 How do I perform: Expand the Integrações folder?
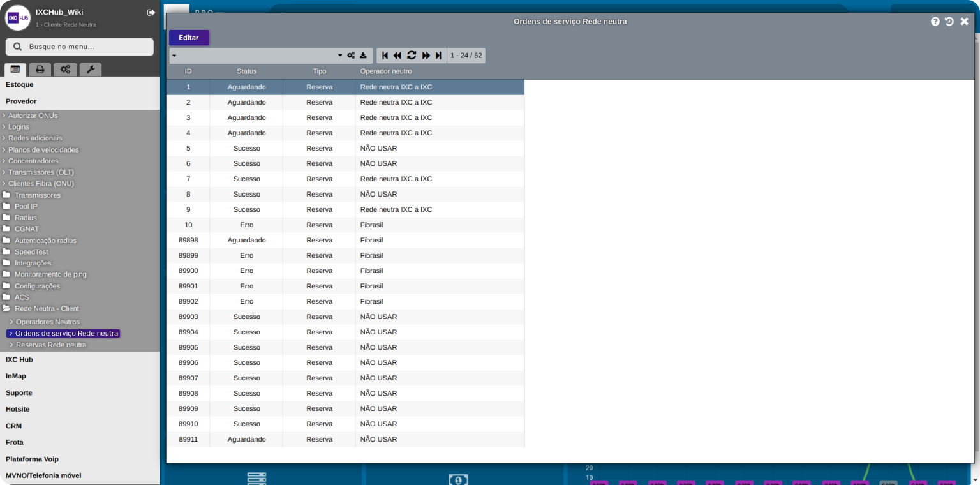coord(33,263)
